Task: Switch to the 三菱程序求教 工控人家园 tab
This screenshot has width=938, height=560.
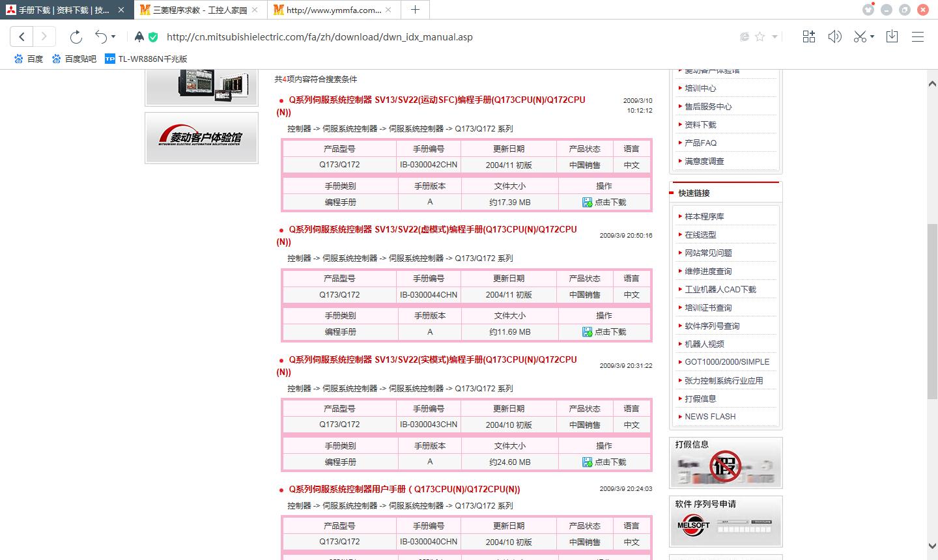Action: (x=199, y=10)
